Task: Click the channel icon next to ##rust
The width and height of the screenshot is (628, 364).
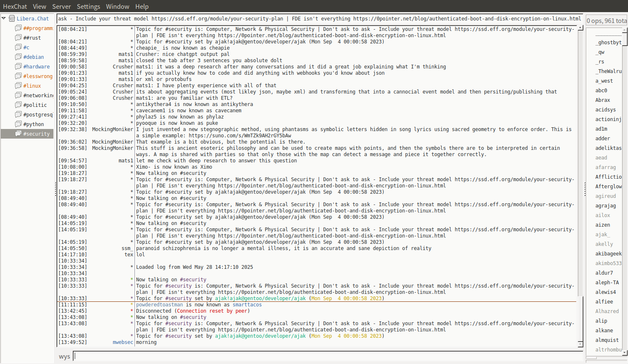Action: coord(18,38)
